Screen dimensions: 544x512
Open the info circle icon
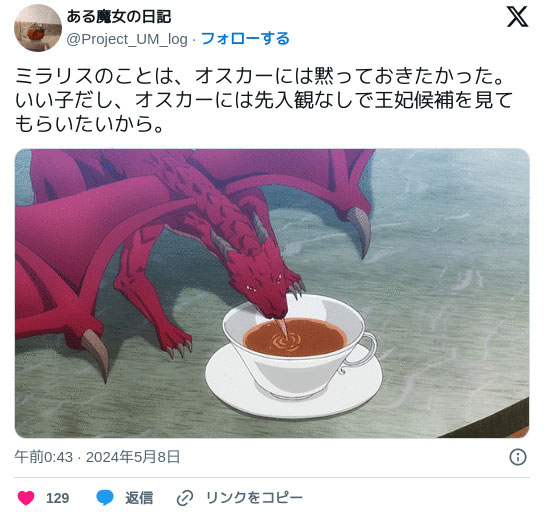pos(518,457)
